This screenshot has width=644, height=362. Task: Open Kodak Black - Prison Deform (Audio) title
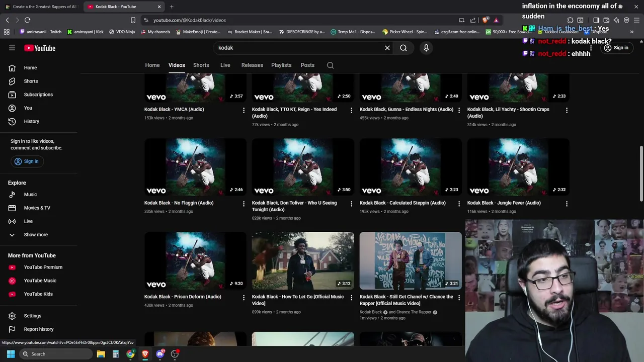coord(183,297)
